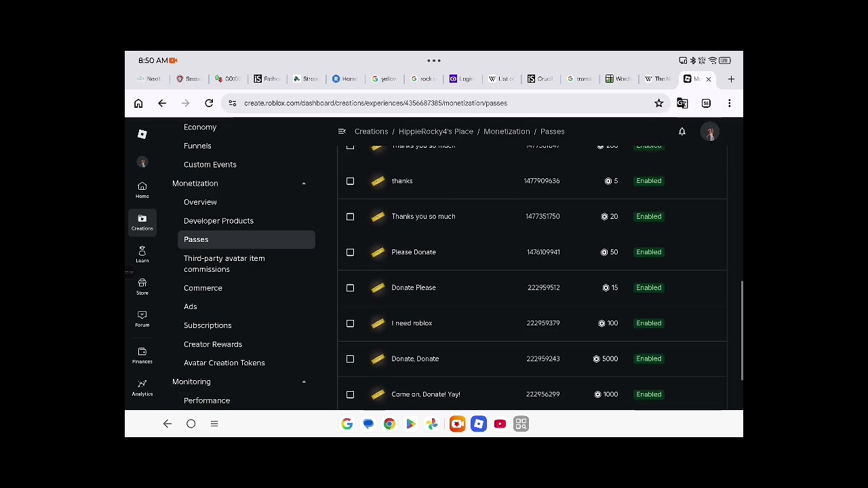Close the current Monetization tab

(x=709, y=79)
